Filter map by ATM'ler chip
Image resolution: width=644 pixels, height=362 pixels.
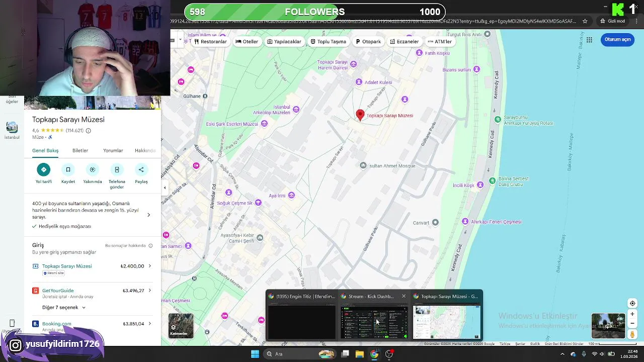(440, 42)
